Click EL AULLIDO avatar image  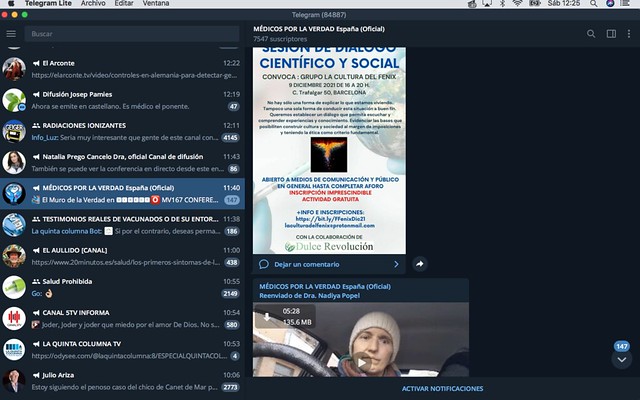(14, 256)
